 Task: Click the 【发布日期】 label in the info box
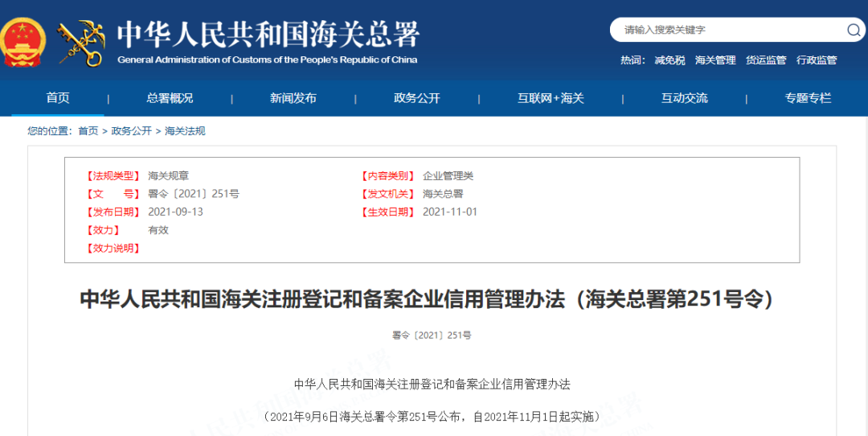point(113,212)
